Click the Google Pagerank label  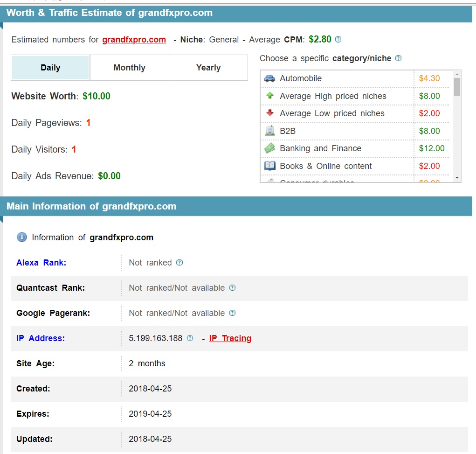click(x=53, y=313)
